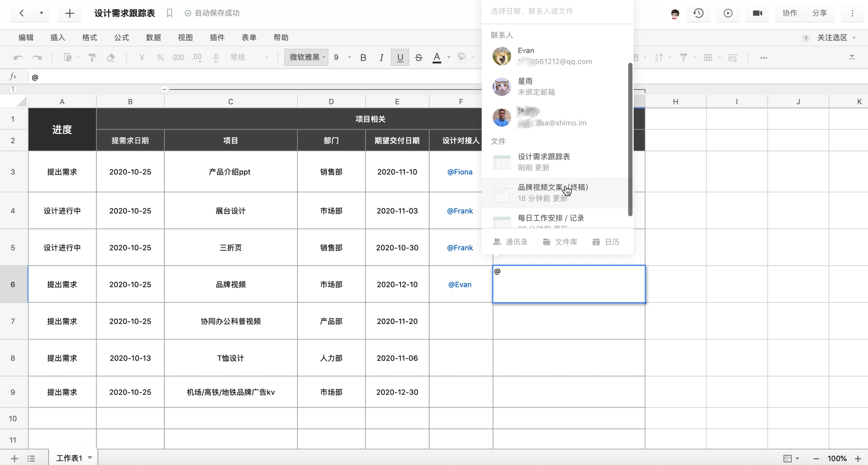Image resolution: width=868 pixels, height=465 pixels.
Task: Click the help question mark icon
Action: coord(806,38)
